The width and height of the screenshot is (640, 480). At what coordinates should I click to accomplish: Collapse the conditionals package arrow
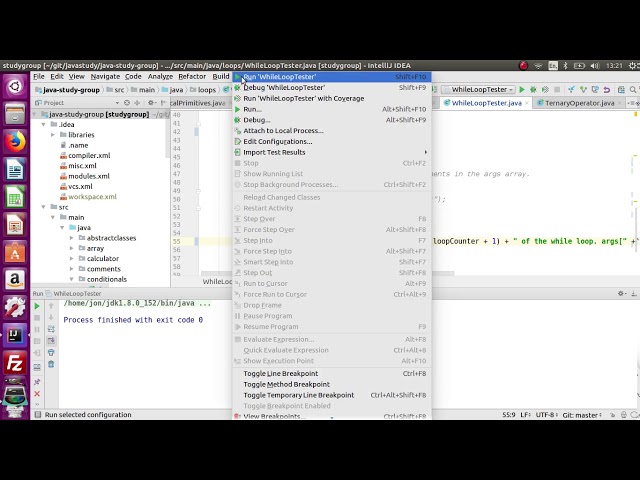pyautogui.click(x=71, y=279)
